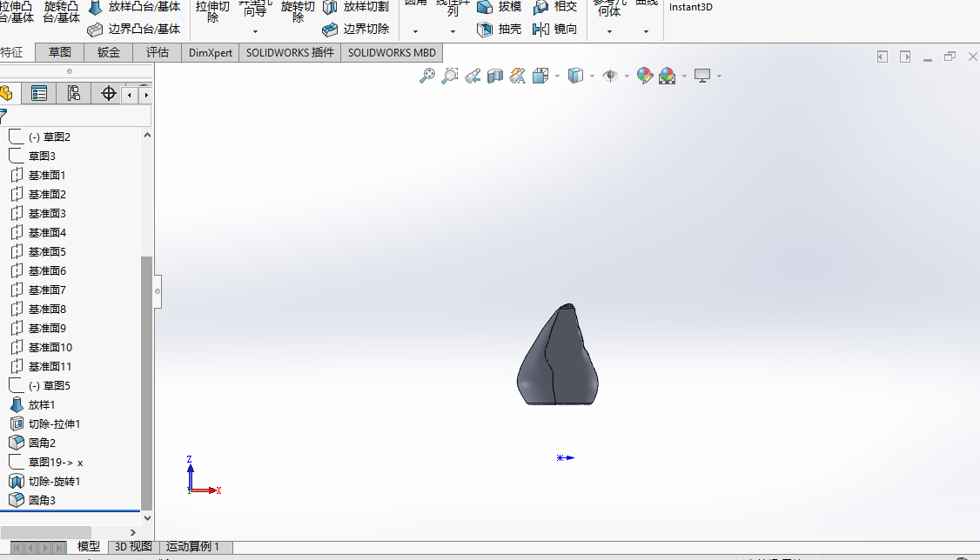
Task: Open the dropdown arrow under 参考几何体
Action: (609, 31)
